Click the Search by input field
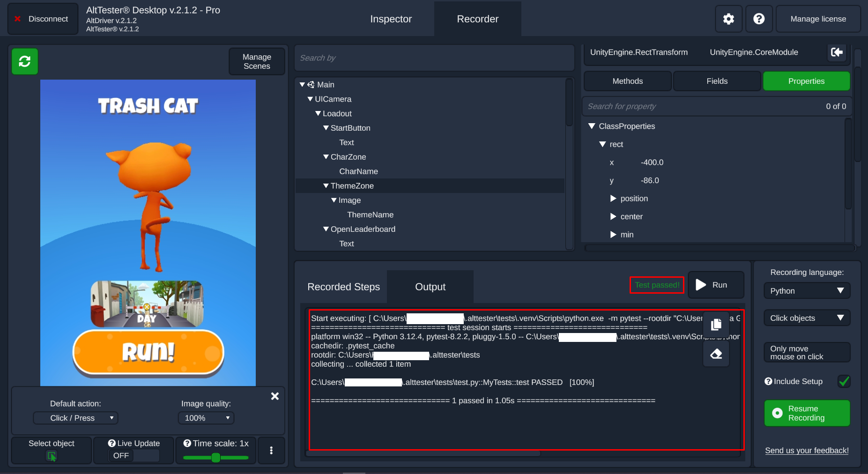The image size is (868, 474). pyautogui.click(x=433, y=58)
